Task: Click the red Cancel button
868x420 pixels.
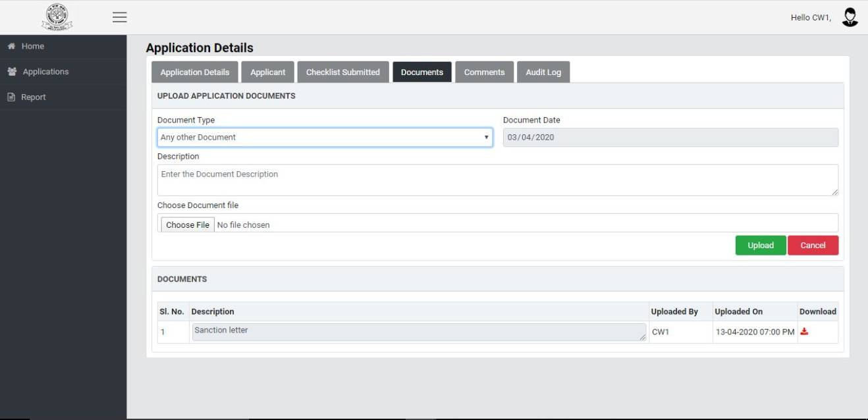Action: coord(813,246)
